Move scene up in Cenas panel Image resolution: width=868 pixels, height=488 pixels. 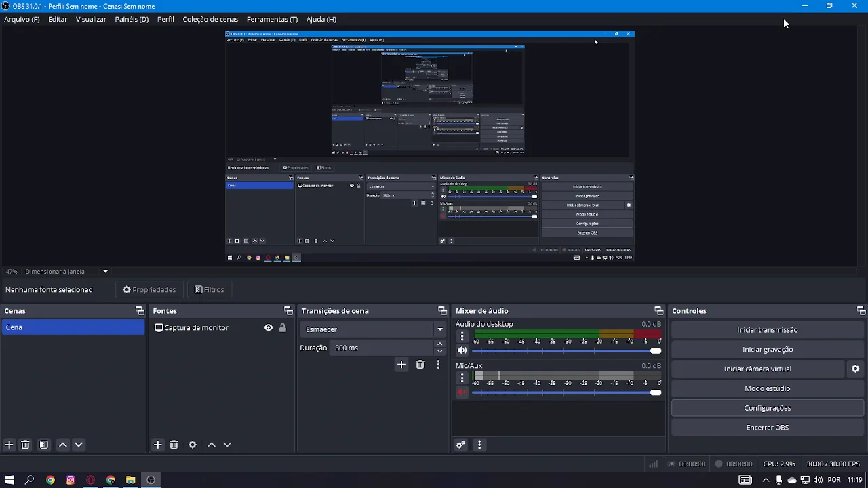63,445
